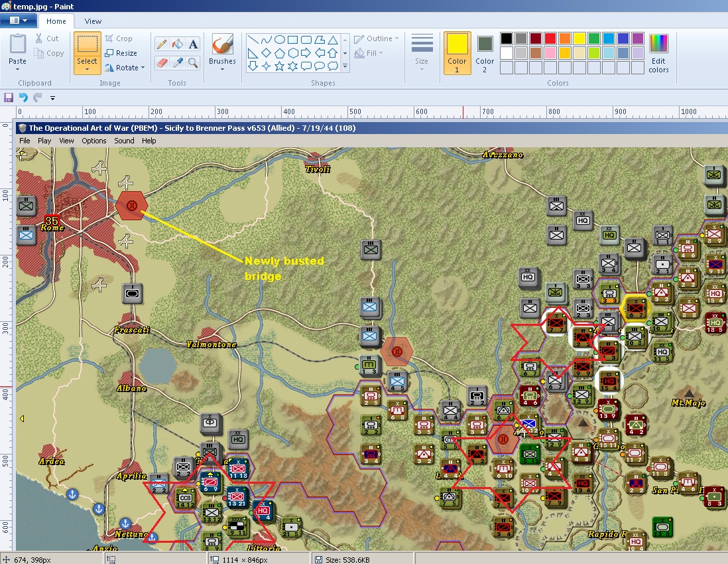The image size is (728, 564).
Task: Choose the Right triangle shape
Action: [253, 53]
